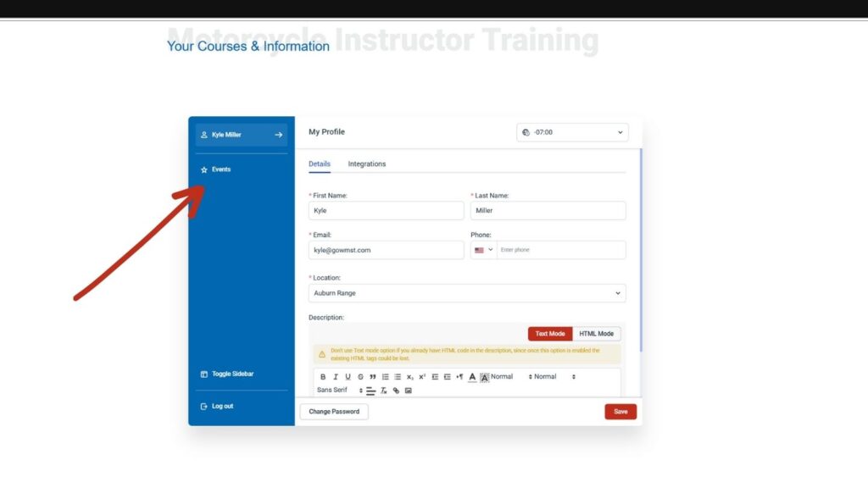
Task: Select the Details tab
Action: (320, 164)
